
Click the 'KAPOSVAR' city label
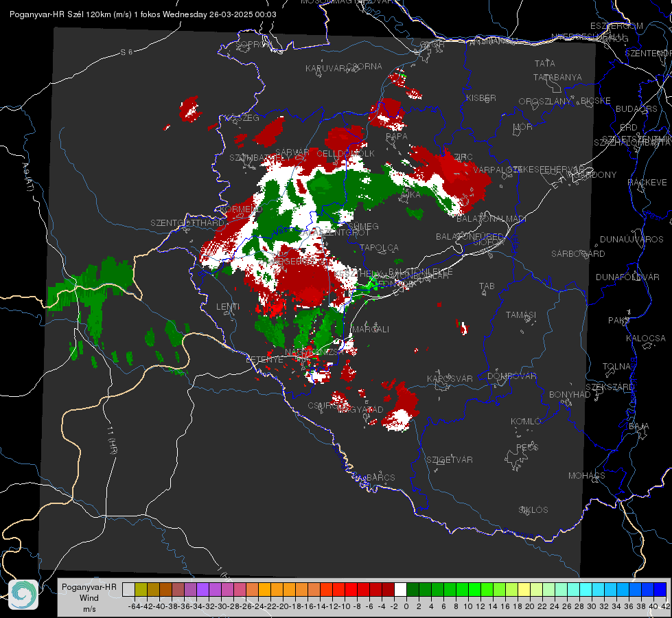(450, 378)
